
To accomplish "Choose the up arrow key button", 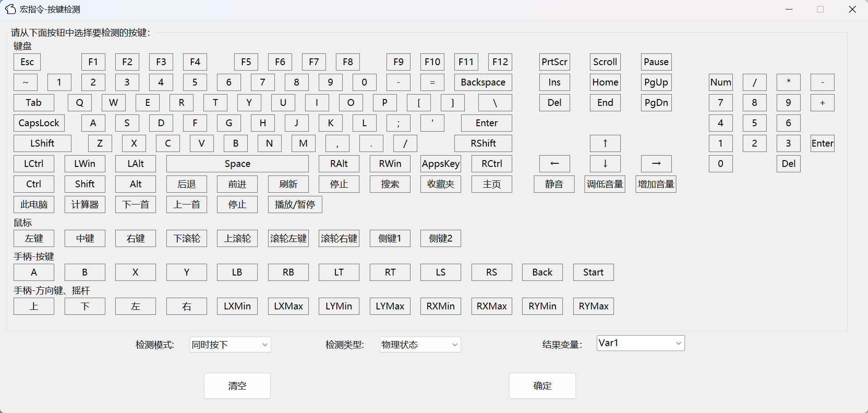I will tap(605, 143).
